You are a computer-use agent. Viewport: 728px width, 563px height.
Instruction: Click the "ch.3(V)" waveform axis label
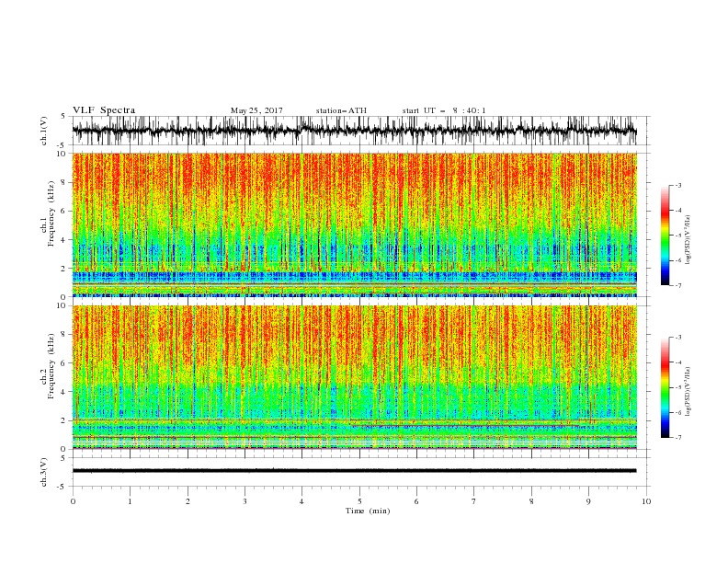point(44,472)
